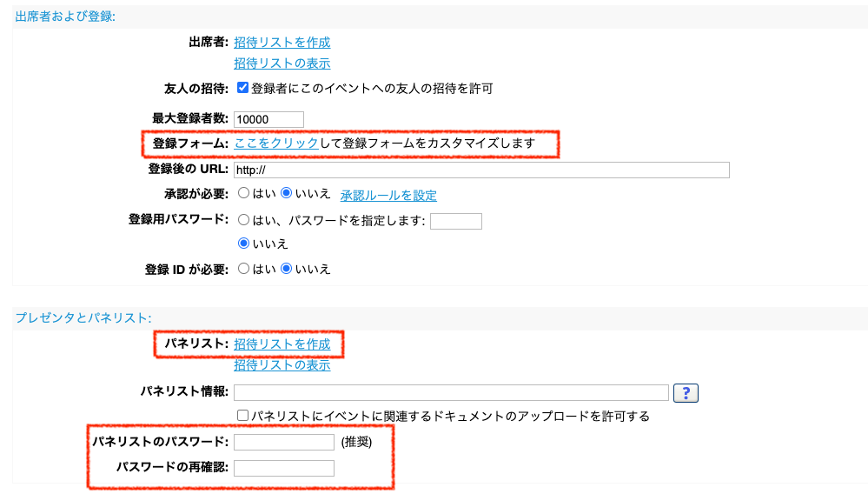This screenshot has height=494, width=868.
Task: Select いいえ for 承認が必要
Action: coord(286,193)
